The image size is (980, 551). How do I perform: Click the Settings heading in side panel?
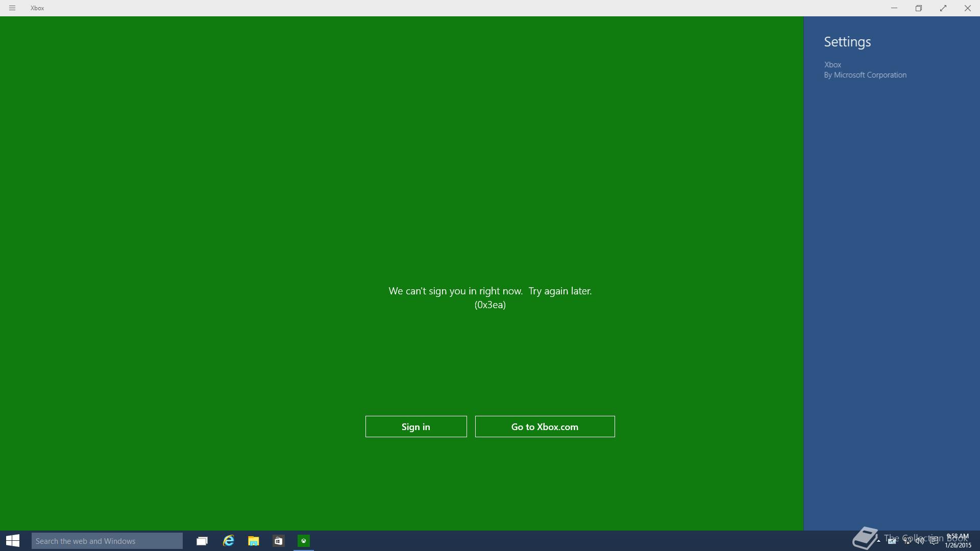click(847, 42)
